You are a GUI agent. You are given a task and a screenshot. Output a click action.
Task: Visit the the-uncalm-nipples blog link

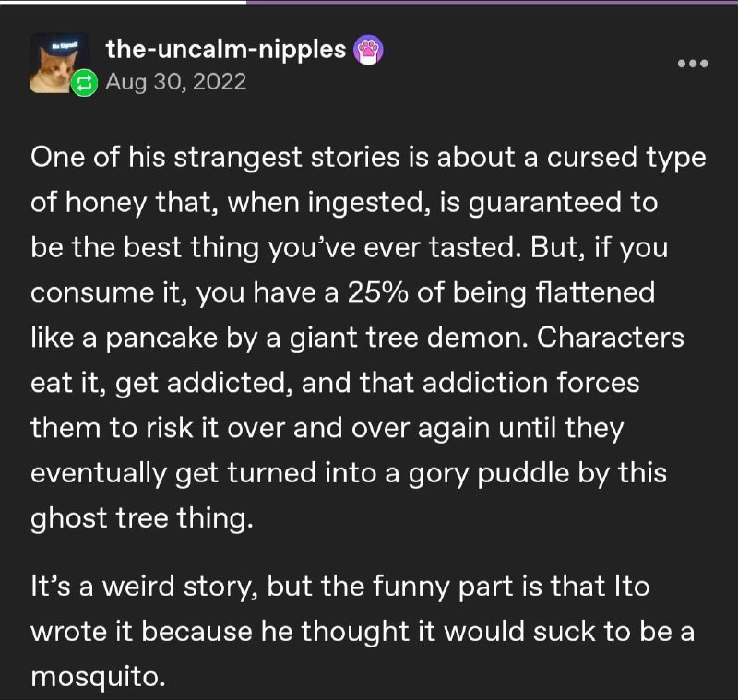point(226,50)
